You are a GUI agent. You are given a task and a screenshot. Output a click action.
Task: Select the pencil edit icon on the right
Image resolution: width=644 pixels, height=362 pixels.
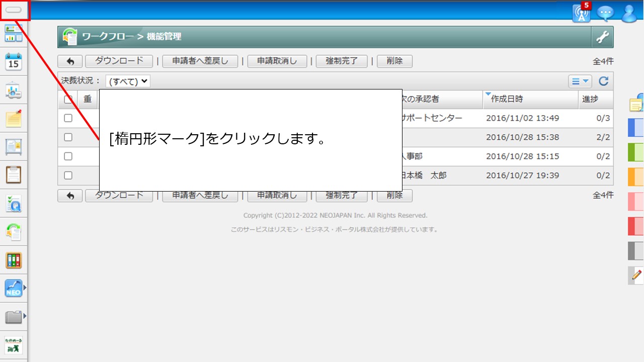[x=635, y=276]
